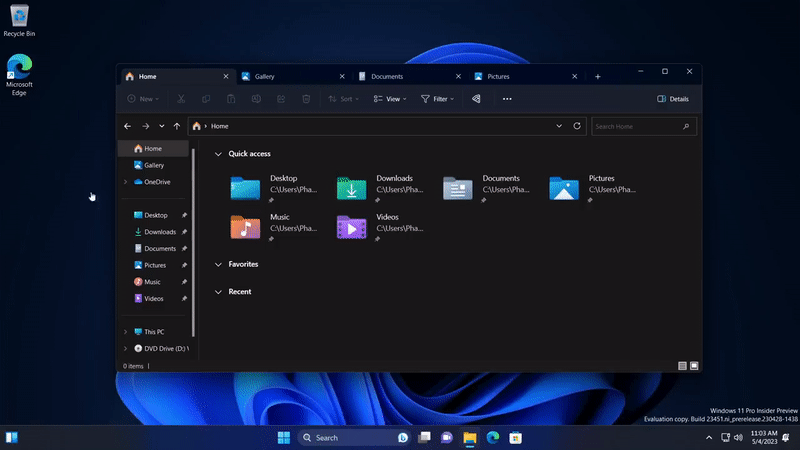Switch to details list view in status bar
This screenshot has width=800, height=450.
coord(682,366)
